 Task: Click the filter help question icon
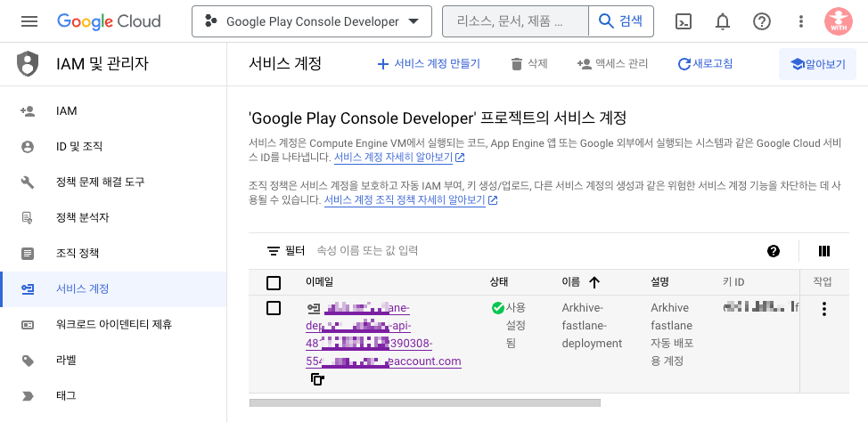[774, 251]
